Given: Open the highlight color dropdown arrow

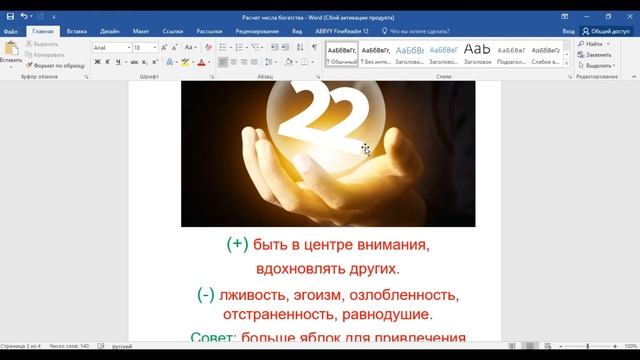Looking at the screenshot, I should coord(193,62).
